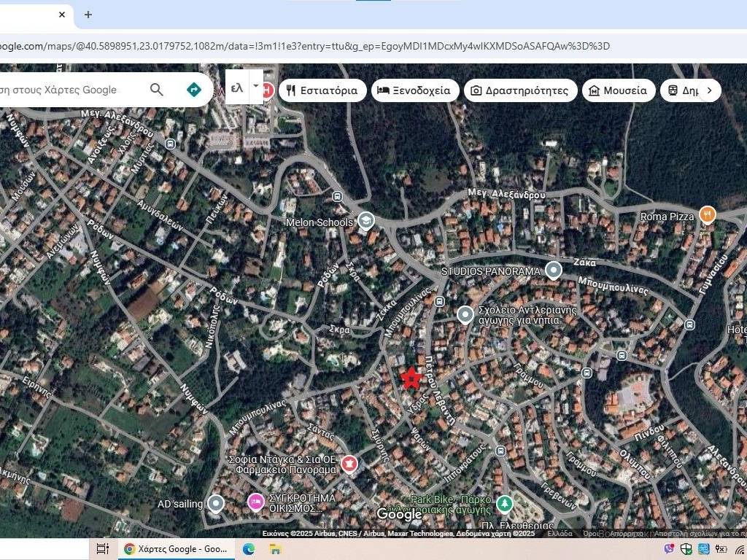This screenshot has height=560, width=747.
Task: Open Microsoft Edge from the taskbar
Action: [x=248, y=548]
